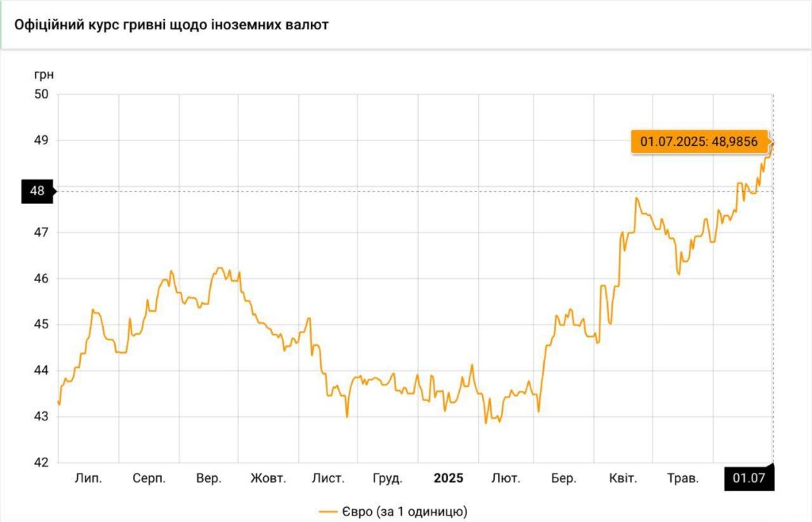Click the 42 value on y-axis
This screenshot has height=522, width=812.
[x=41, y=463]
